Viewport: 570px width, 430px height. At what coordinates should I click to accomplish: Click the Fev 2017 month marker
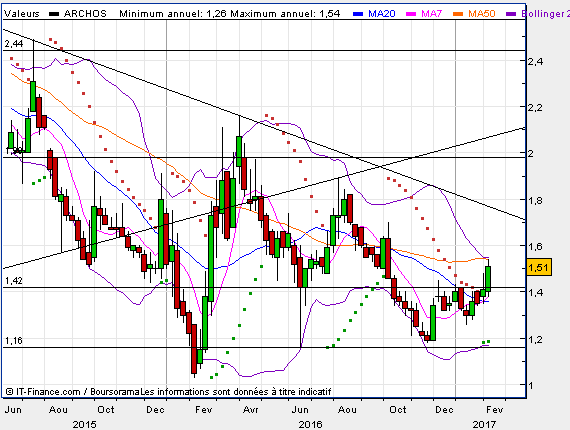pyautogui.click(x=495, y=410)
